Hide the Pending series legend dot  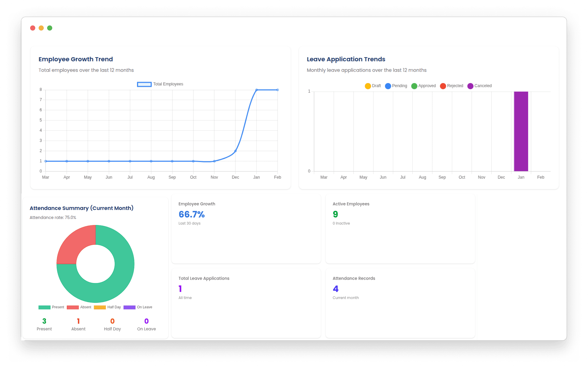pyautogui.click(x=388, y=86)
